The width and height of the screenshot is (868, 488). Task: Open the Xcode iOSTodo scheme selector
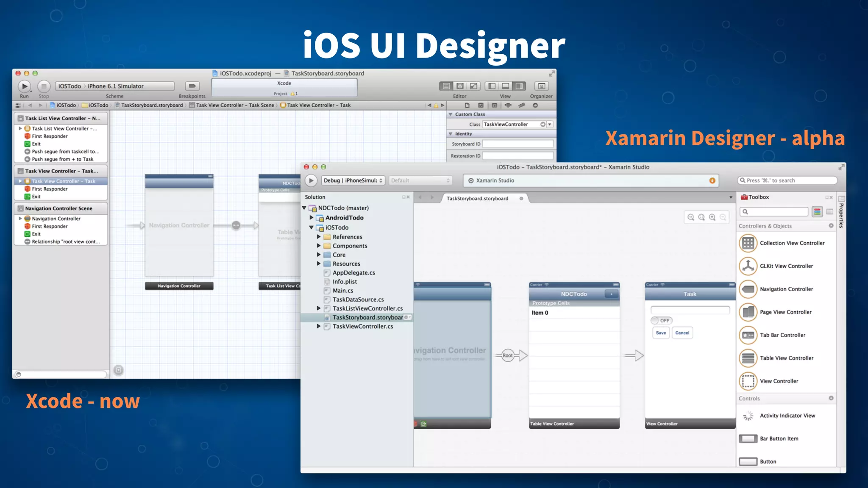(114, 86)
